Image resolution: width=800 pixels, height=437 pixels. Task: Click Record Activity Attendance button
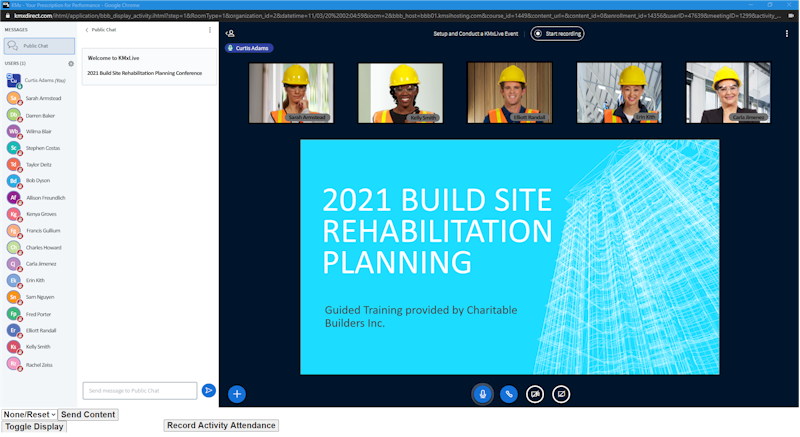point(221,425)
